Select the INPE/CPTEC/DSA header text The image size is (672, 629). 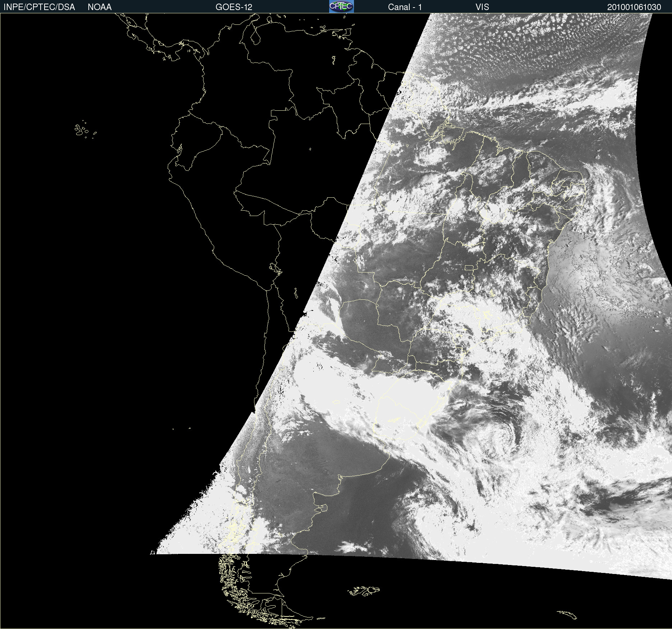tap(39, 7)
